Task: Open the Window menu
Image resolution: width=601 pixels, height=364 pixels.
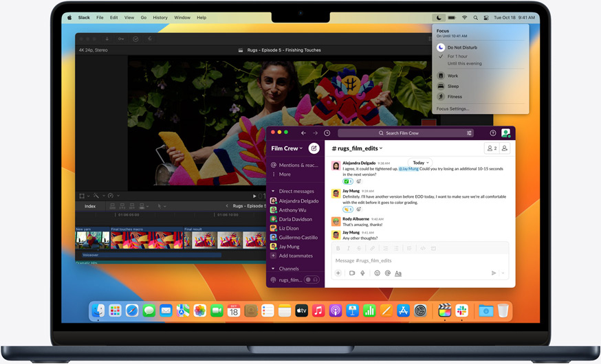Action: pyautogui.click(x=182, y=18)
